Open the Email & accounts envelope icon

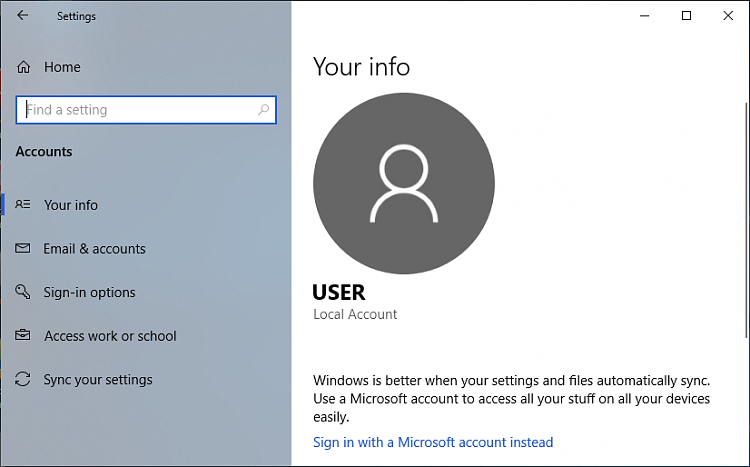[x=22, y=248]
